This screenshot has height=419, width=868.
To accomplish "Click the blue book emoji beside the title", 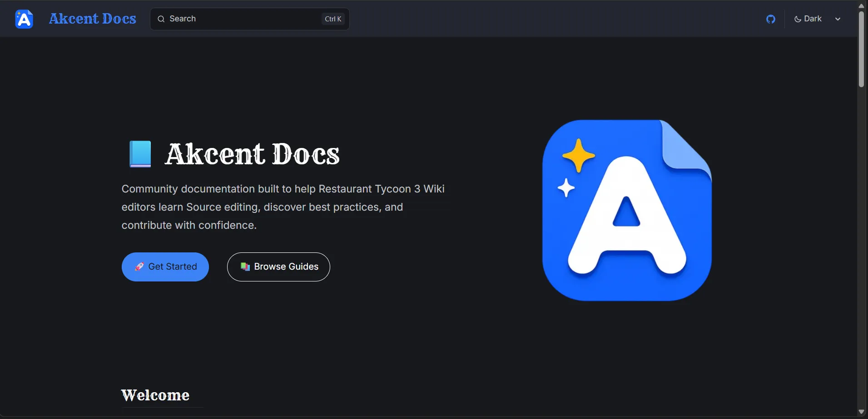I will [x=140, y=154].
